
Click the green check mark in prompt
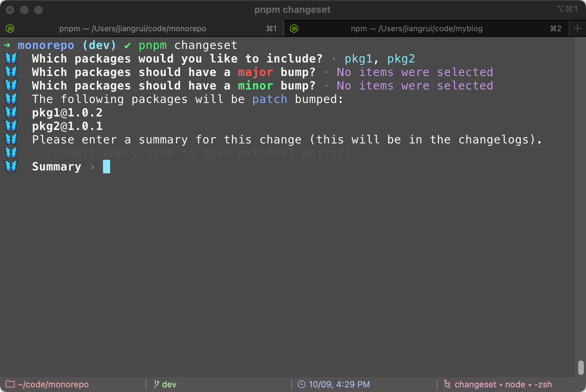[127, 46]
